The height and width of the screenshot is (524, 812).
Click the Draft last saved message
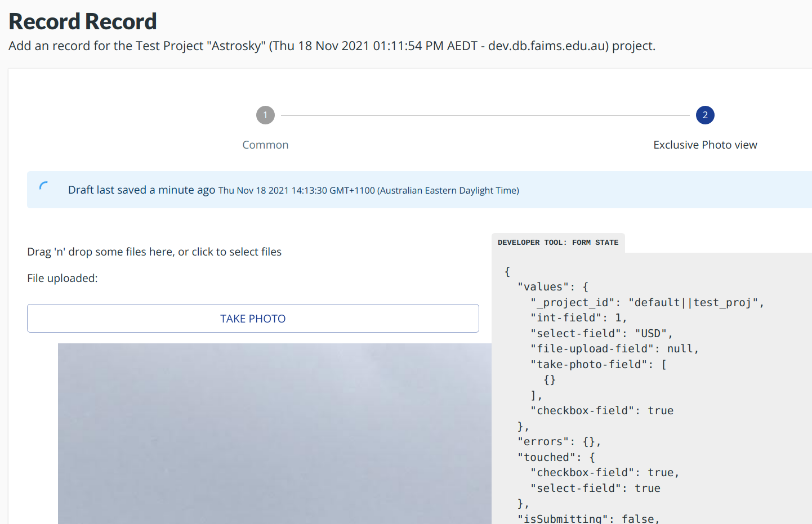[141, 190]
